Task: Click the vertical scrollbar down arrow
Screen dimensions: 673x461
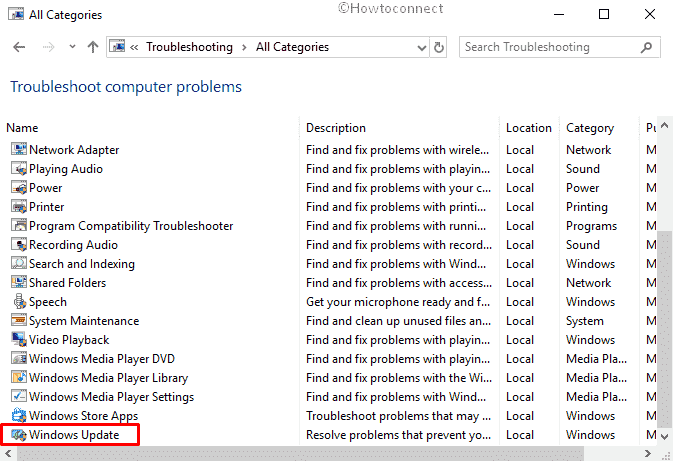Action: pyautogui.click(x=664, y=437)
